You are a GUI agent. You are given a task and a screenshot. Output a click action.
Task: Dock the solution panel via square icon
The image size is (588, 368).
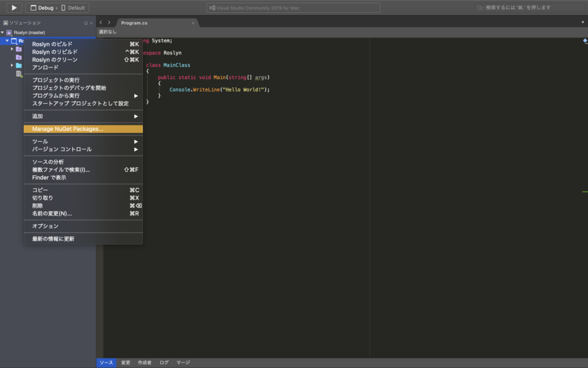[x=86, y=23]
